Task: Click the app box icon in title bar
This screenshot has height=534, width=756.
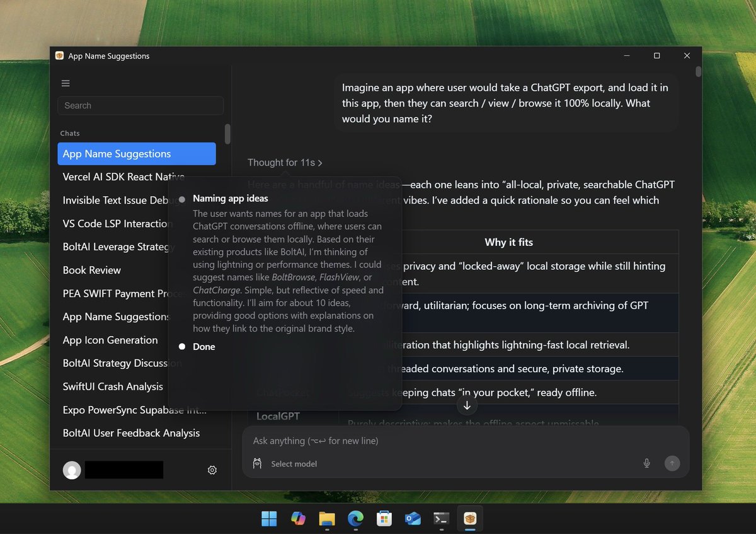Action: coord(59,55)
